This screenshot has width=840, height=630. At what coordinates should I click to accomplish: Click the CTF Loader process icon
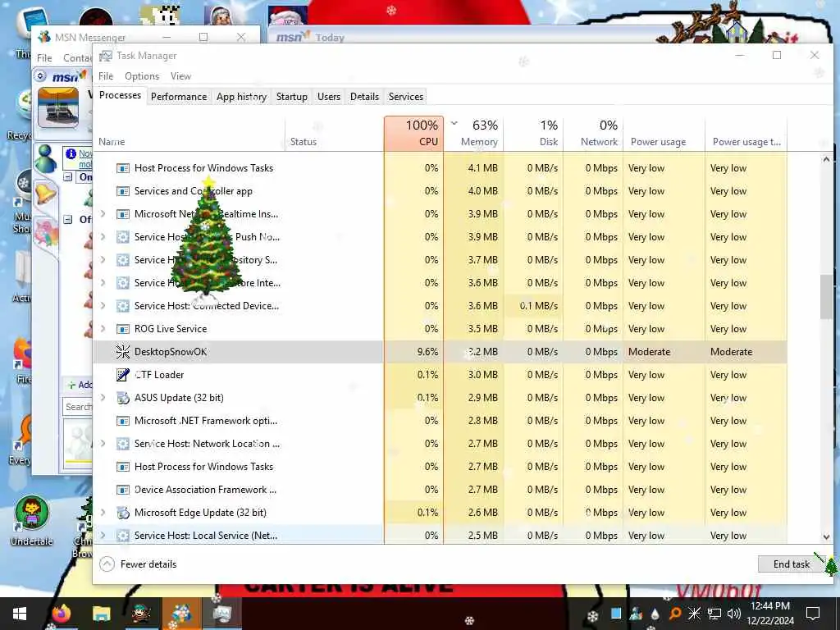pos(123,375)
